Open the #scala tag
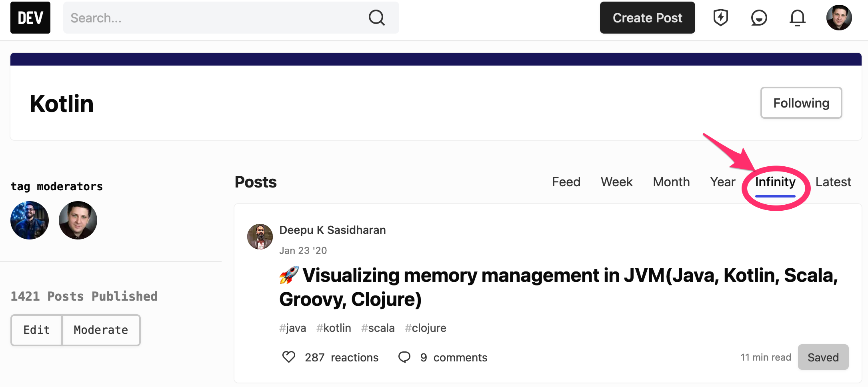This screenshot has width=868, height=387. point(378,328)
